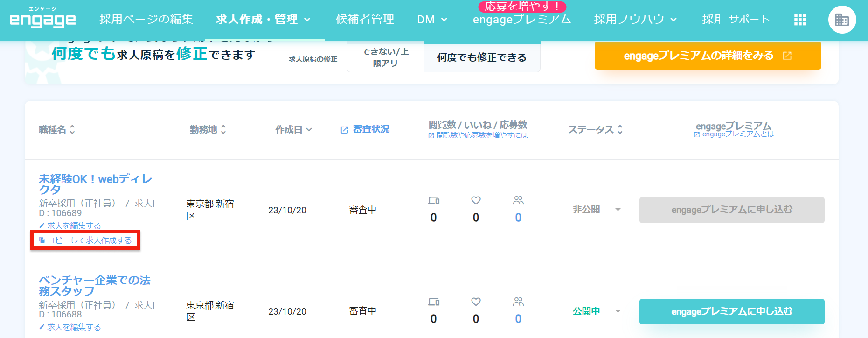Open the 未経験OK！webディレクター job title
The image size is (868, 338).
tap(96, 184)
